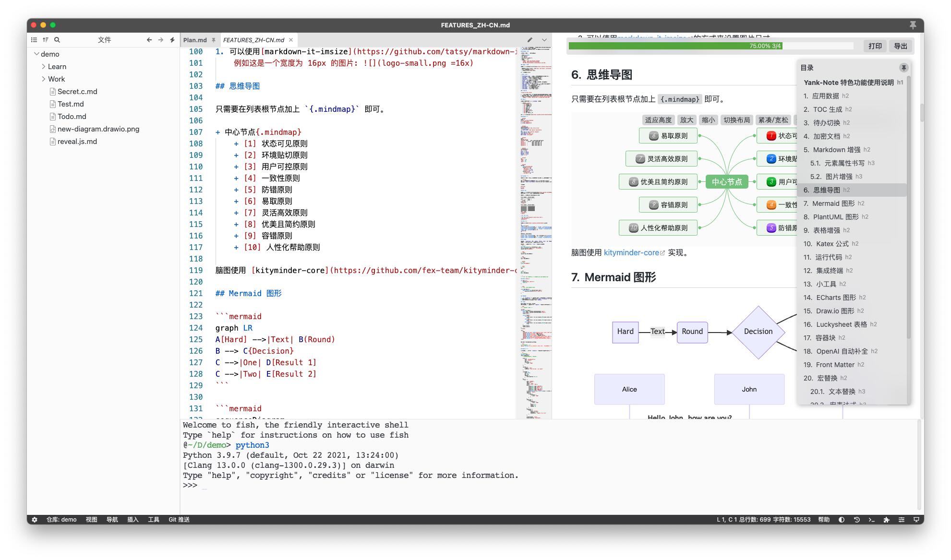Image resolution: width=951 pixels, height=560 pixels.
Task: Go back with the left arrow
Action: pos(149,40)
